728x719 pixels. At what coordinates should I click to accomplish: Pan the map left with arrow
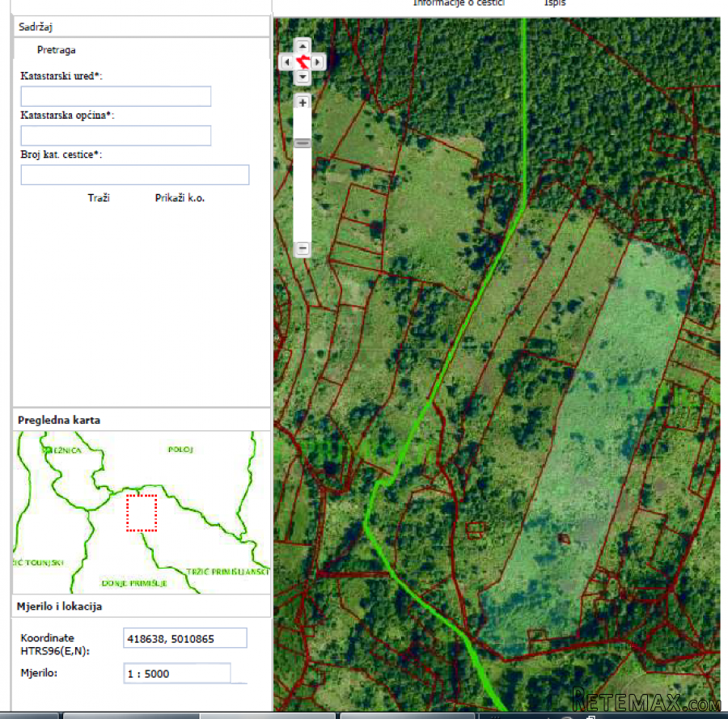(x=287, y=61)
